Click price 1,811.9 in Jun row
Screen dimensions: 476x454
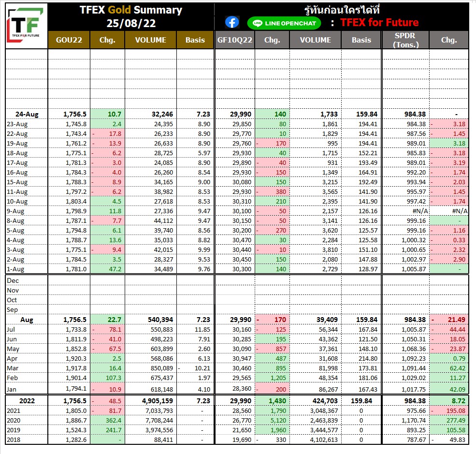click(x=76, y=339)
